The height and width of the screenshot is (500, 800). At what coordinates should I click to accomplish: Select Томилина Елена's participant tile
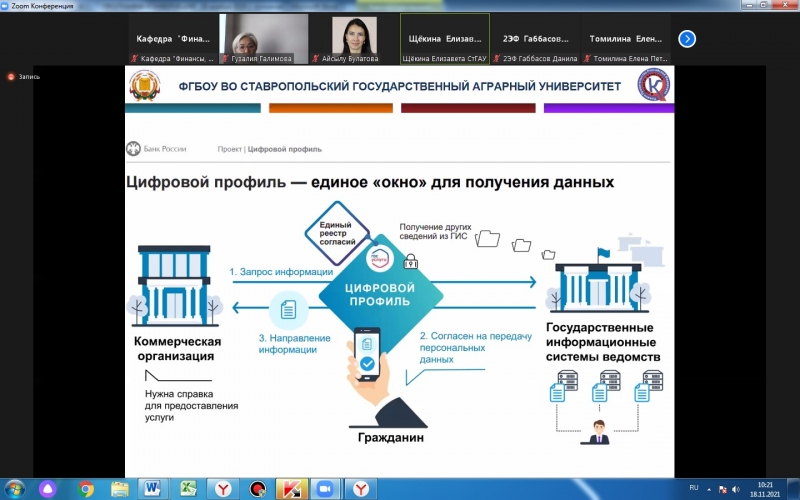coord(626,39)
